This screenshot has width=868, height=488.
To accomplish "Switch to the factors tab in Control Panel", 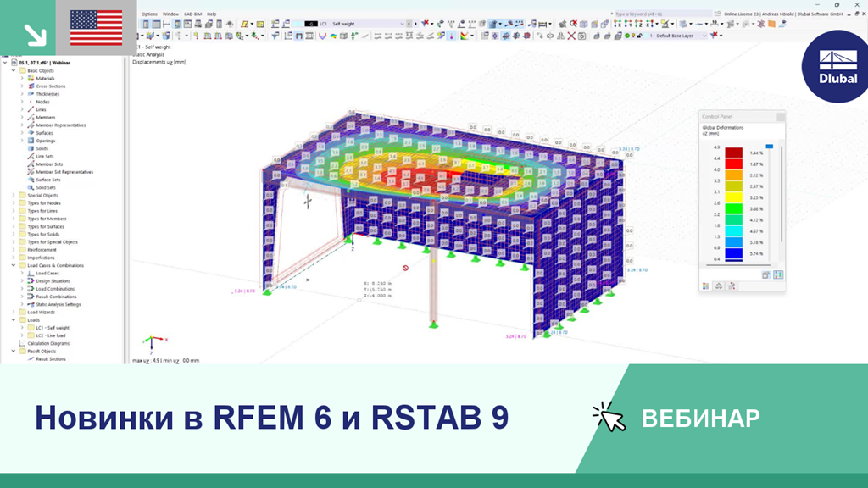I will [x=719, y=286].
